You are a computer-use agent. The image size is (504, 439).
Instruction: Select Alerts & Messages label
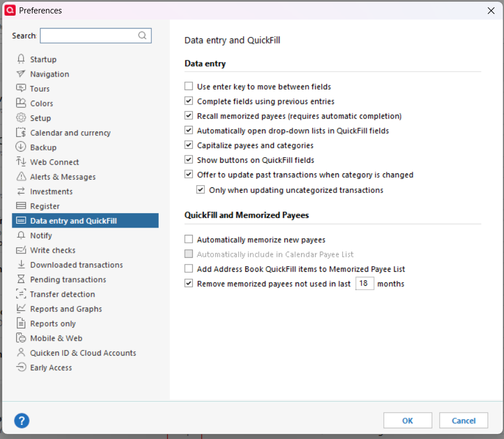tap(63, 177)
